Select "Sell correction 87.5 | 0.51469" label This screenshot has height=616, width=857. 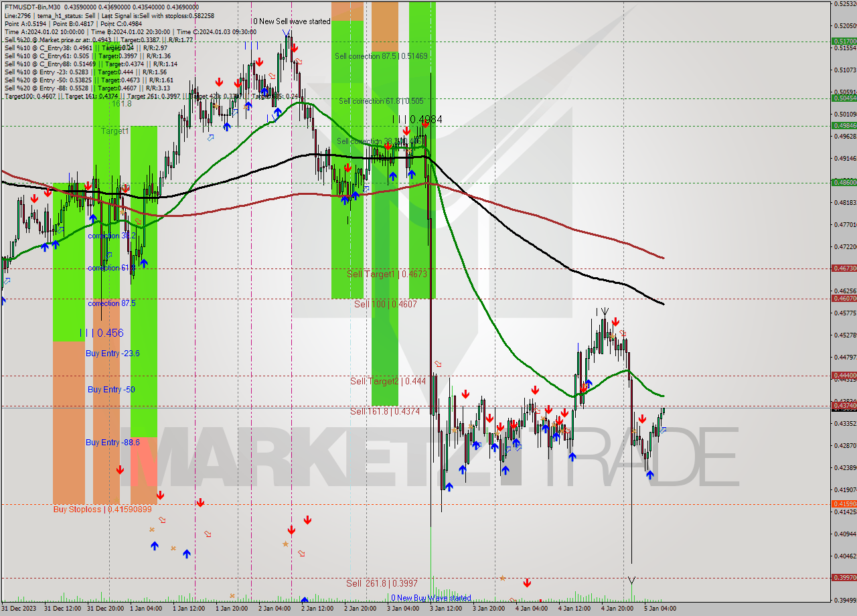point(381,56)
